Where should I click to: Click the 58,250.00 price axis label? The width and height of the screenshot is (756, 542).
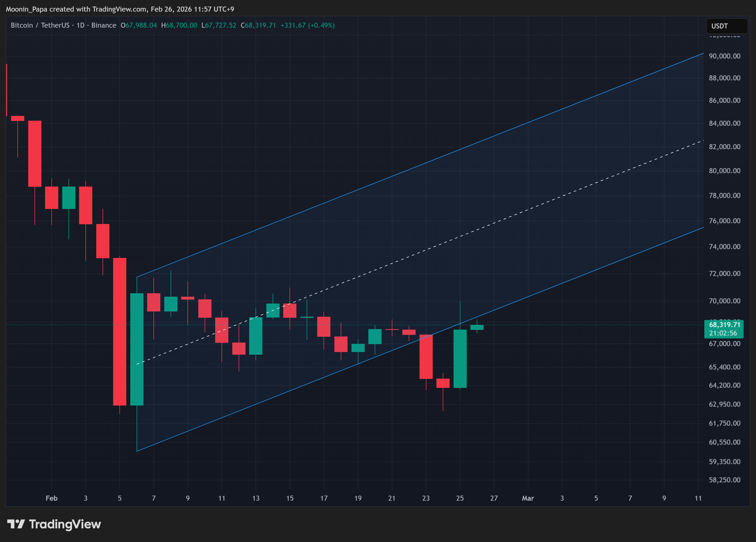pyautogui.click(x=724, y=480)
